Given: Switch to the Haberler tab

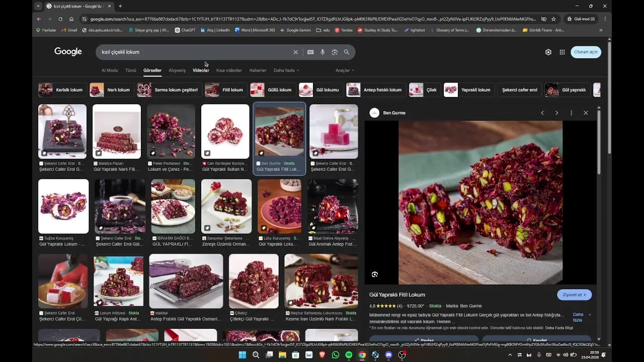Looking at the screenshot, I should click(x=258, y=70).
